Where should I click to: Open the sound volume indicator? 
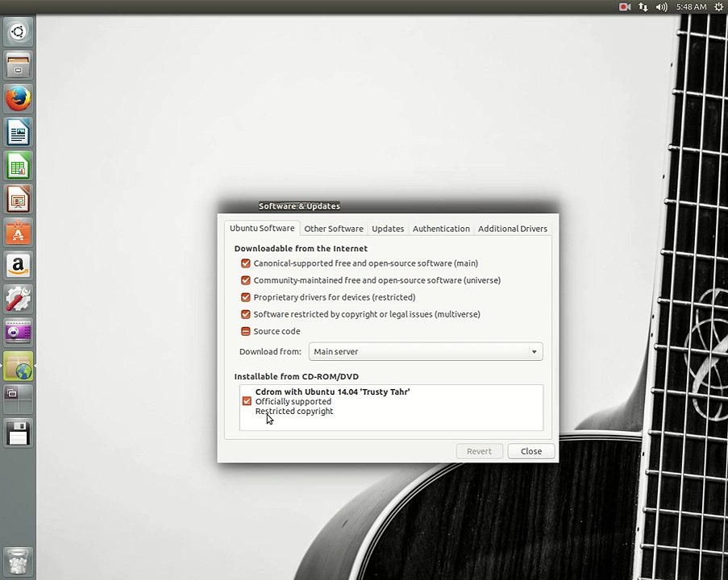661,6
